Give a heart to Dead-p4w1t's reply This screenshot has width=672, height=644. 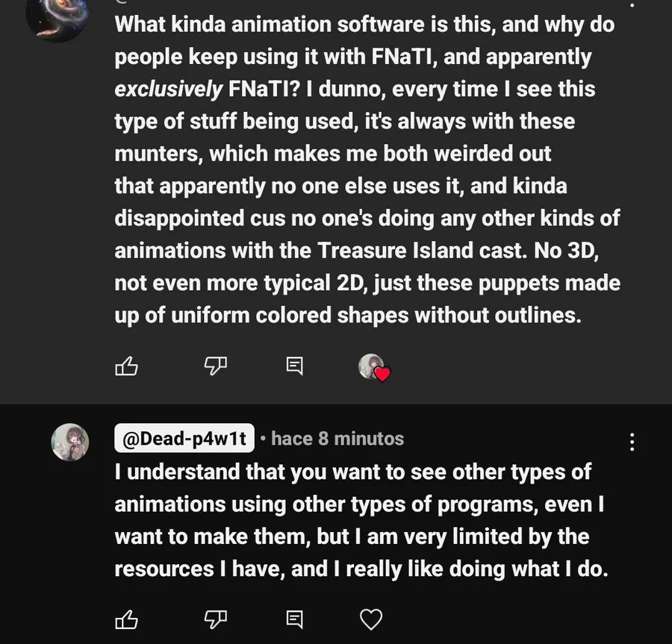tap(371, 619)
